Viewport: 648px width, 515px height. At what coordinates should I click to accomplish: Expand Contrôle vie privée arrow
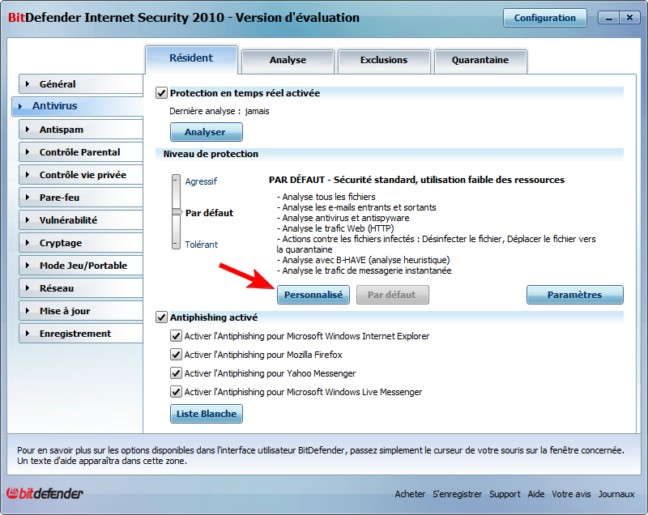27,175
